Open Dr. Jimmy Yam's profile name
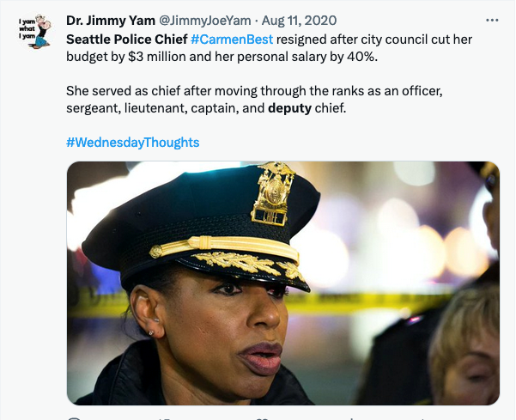516x420 pixels. tap(111, 21)
